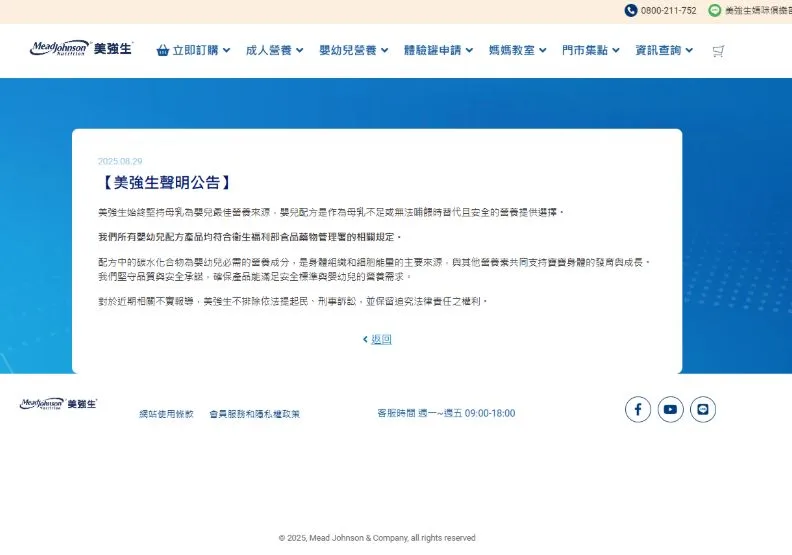Screen dimensions: 792x555
Task: Click the basket icon next to 立即訂購
Action: pyautogui.click(x=163, y=51)
